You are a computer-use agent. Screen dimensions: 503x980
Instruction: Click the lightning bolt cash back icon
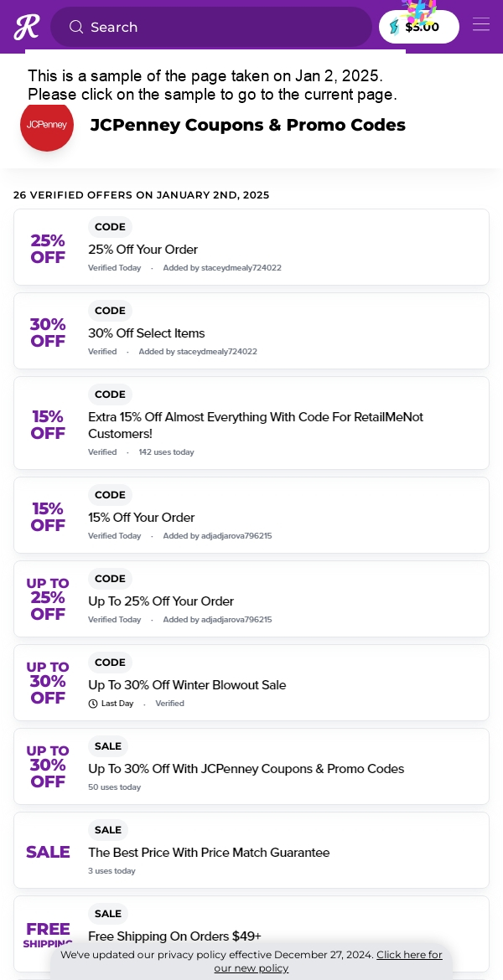(394, 27)
